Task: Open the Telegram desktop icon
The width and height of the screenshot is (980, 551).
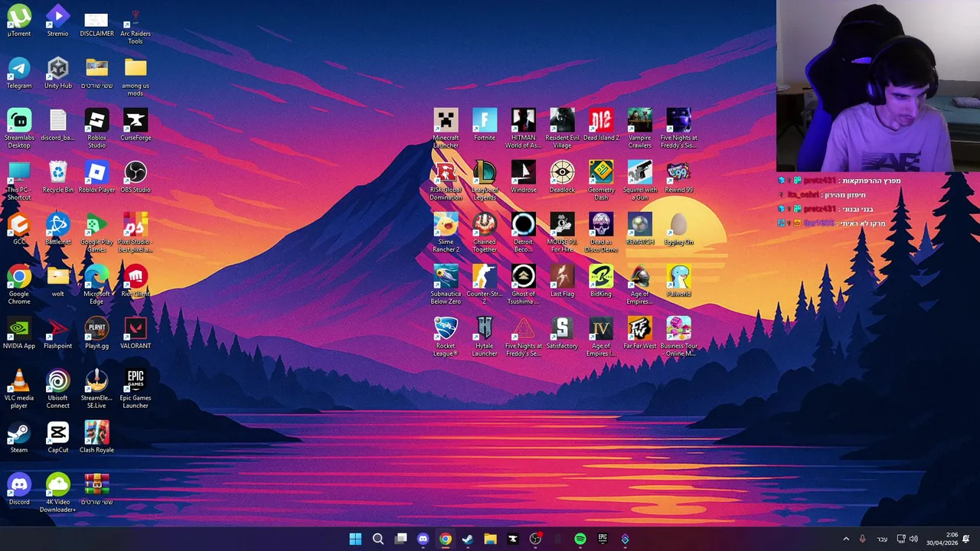Action: tap(19, 73)
